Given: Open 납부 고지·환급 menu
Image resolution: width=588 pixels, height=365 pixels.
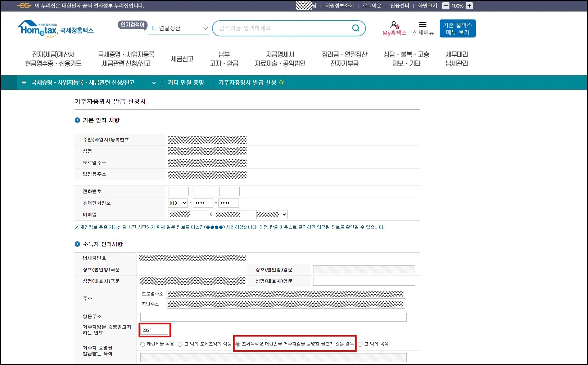Looking at the screenshot, I should [224, 59].
